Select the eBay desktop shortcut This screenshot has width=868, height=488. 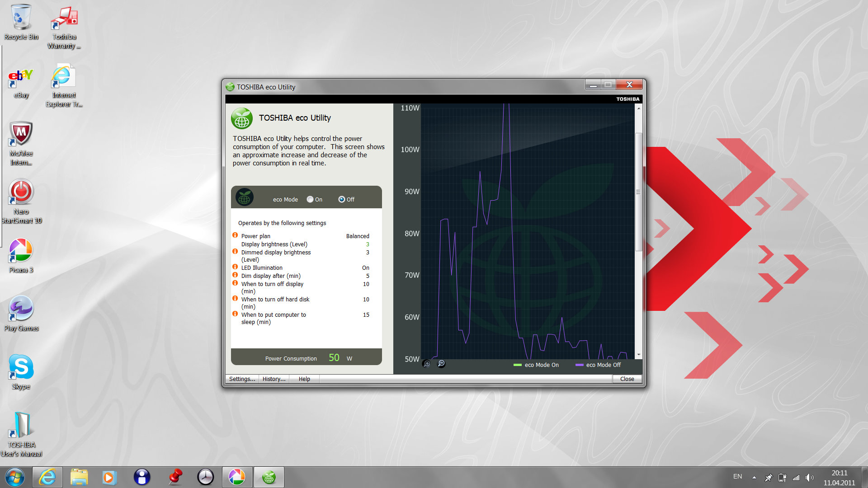pos(21,83)
